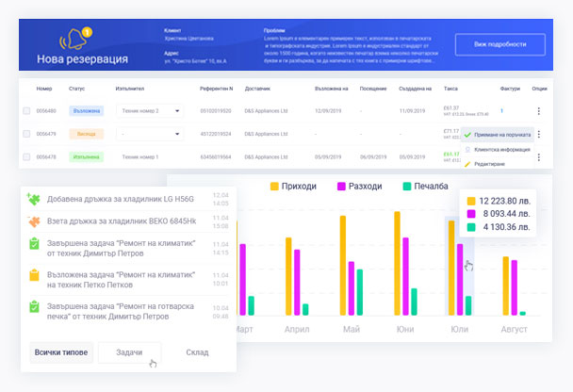Click the notification bell icon
The image size is (573, 392).
75,39
